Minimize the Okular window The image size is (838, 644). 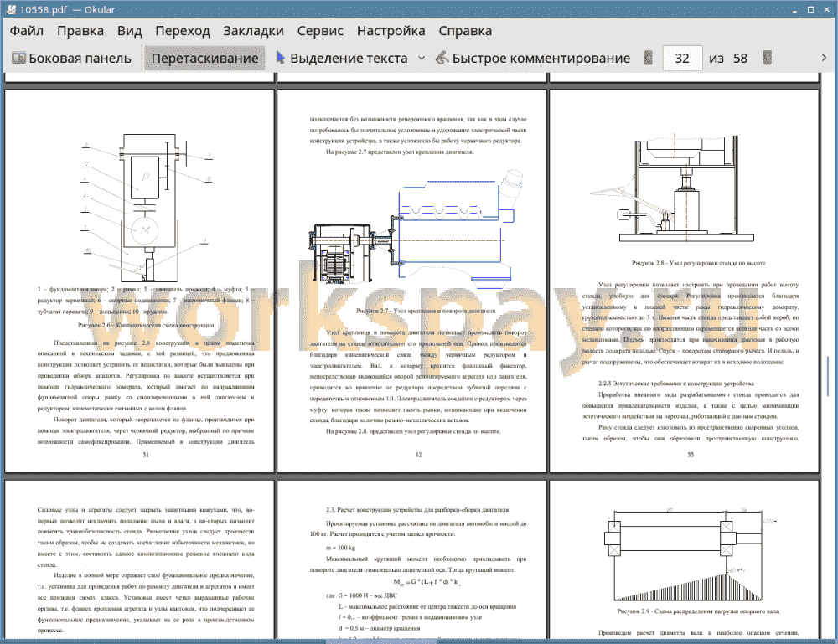point(794,9)
